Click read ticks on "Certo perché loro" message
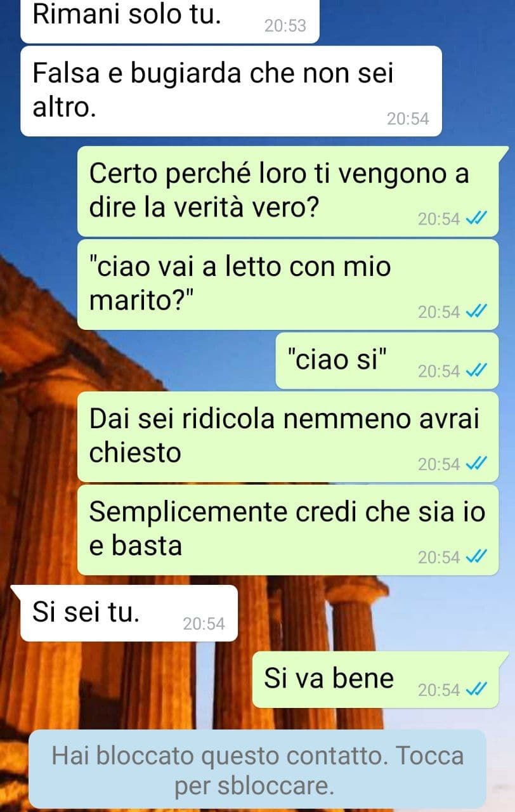 (476, 219)
